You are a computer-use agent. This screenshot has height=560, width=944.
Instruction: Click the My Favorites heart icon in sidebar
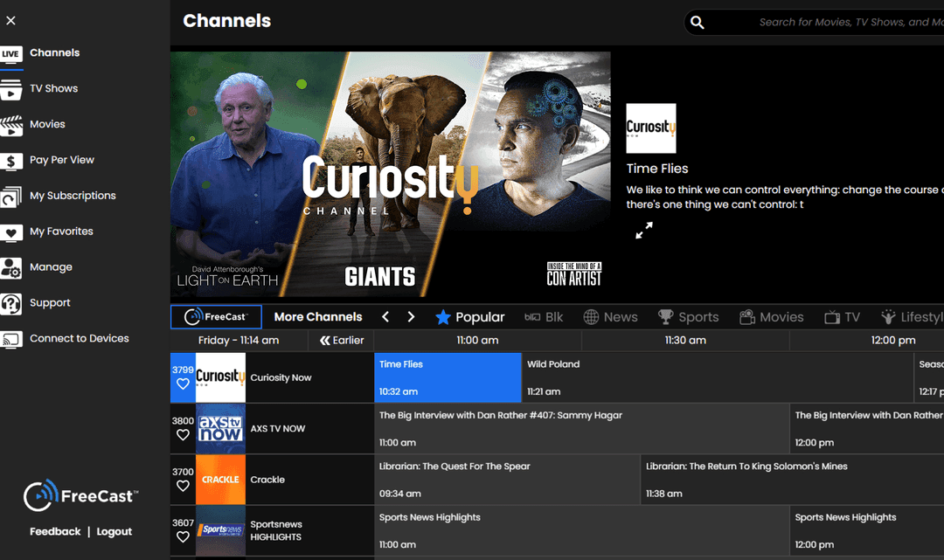click(10, 232)
